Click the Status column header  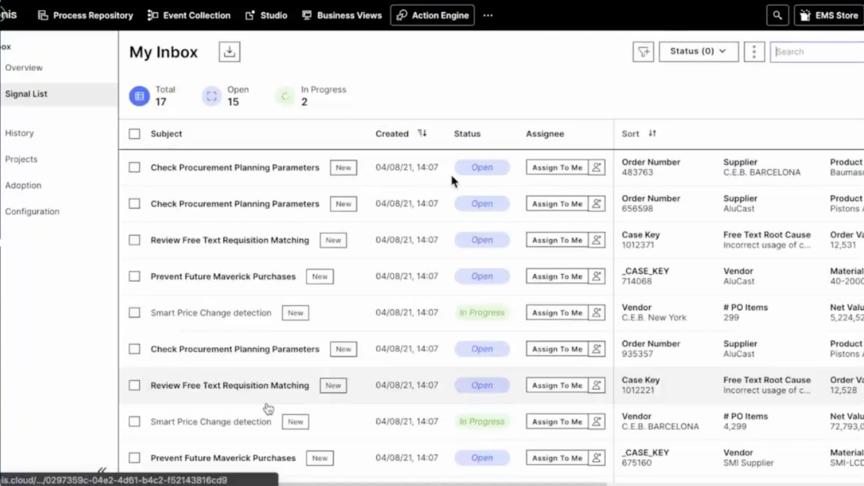(467, 134)
